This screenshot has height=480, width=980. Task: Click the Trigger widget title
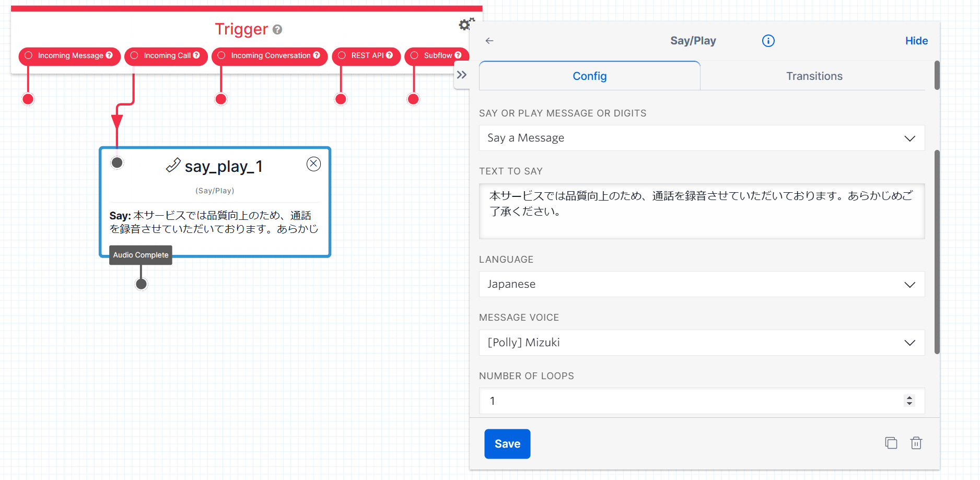pos(241,29)
